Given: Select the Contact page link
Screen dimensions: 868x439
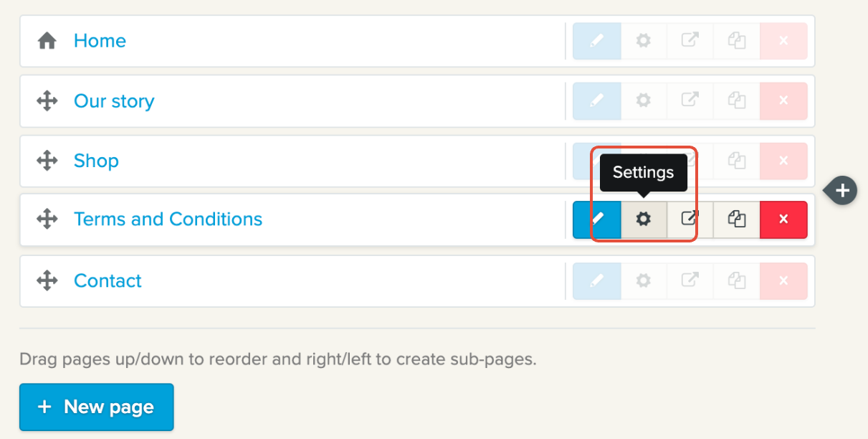Looking at the screenshot, I should [x=108, y=280].
